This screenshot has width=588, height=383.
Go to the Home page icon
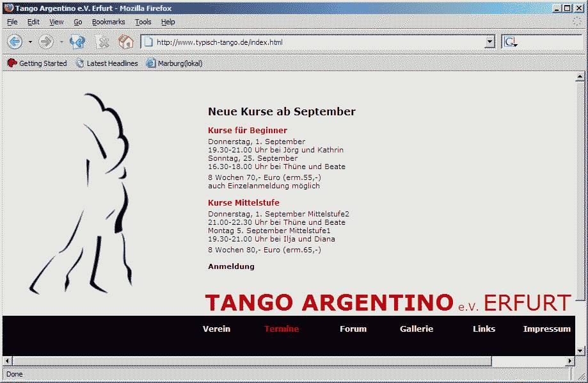(126, 42)
